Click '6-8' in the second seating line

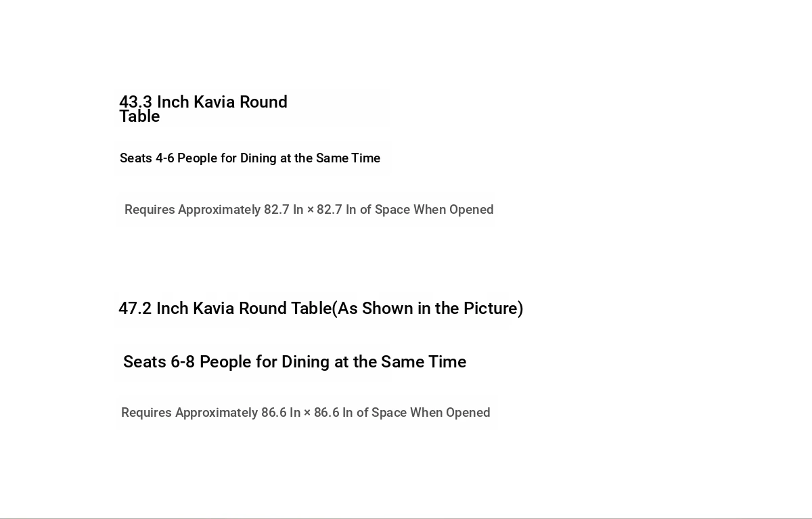183,362
